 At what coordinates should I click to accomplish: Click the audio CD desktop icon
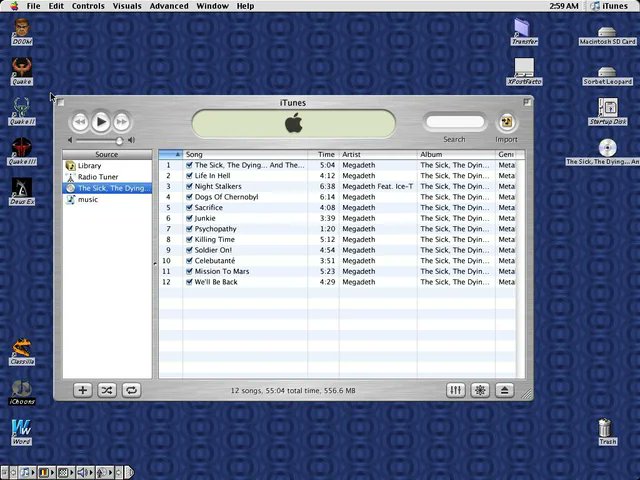click(608, 152)
